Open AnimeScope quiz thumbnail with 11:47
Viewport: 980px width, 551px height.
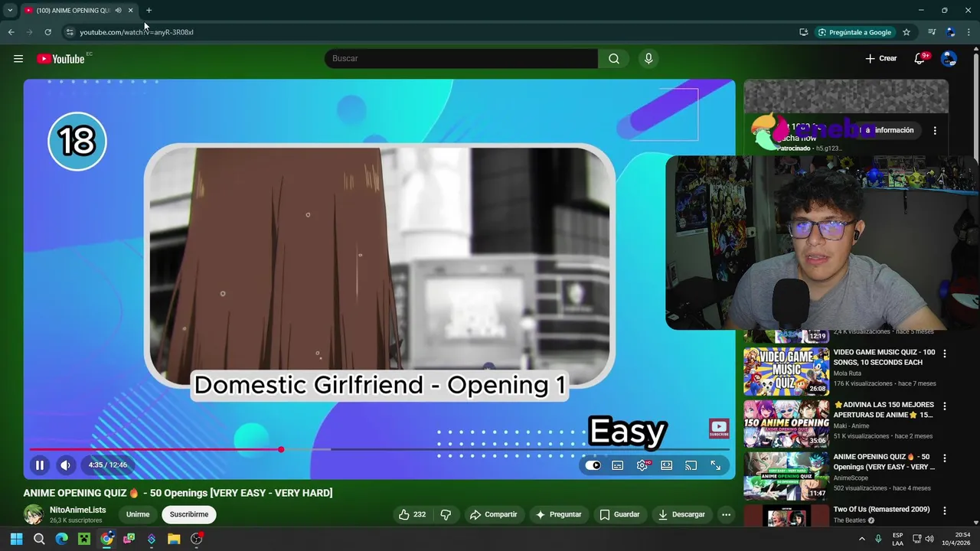click(786, 475)
